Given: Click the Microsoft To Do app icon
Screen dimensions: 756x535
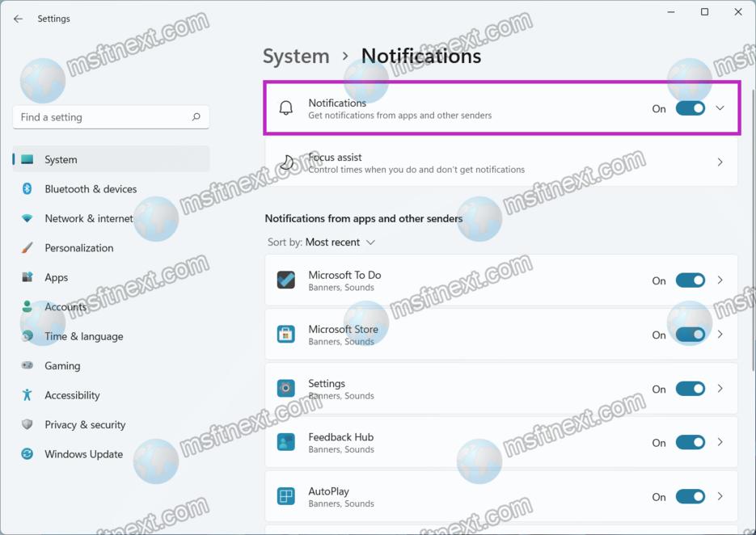Looking at the screenshot, I should coord(286,280).
